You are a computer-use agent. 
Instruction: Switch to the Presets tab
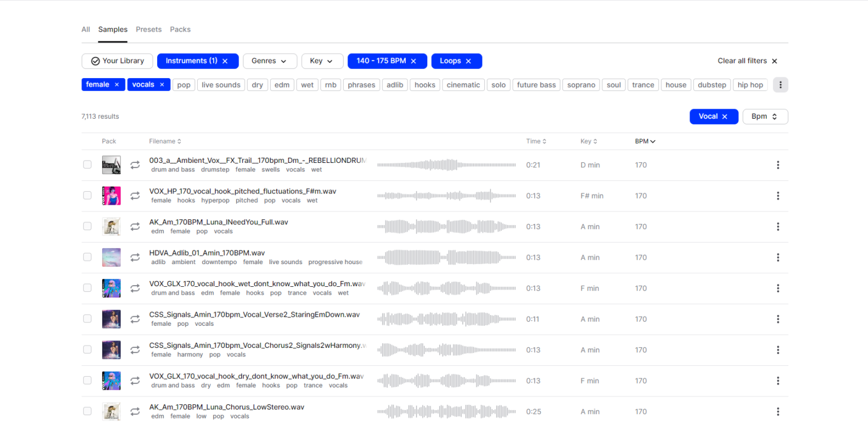(x=149, y=29)
